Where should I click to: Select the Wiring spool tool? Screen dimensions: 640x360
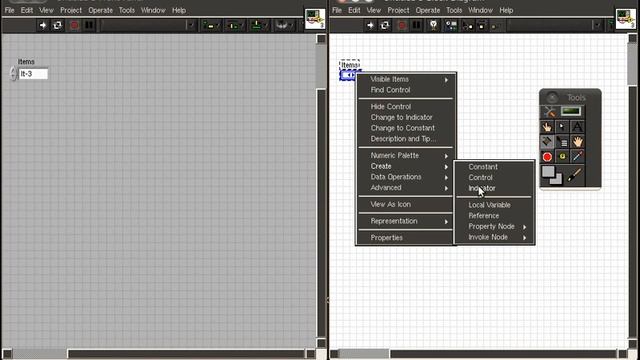coord(547,142)
